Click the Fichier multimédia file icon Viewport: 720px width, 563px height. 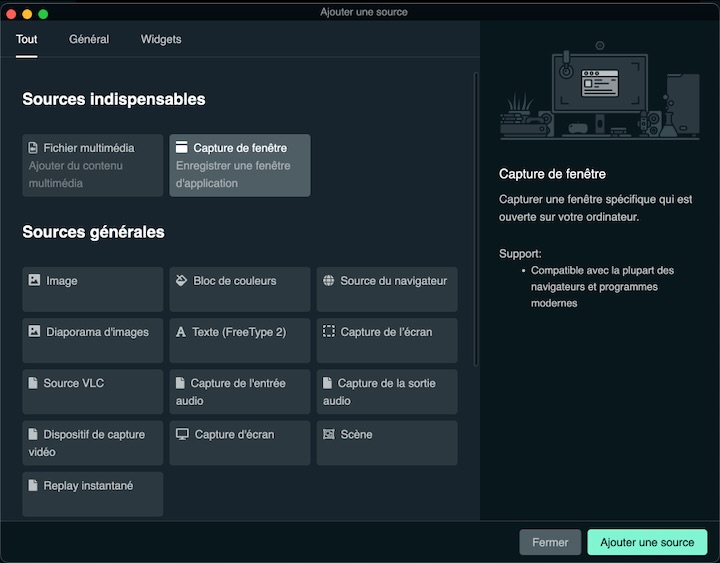(x=33, y=148)
